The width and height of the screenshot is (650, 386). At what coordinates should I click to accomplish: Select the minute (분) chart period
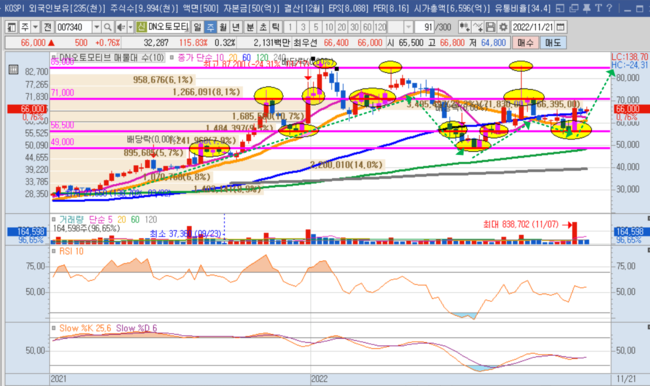[250, 27]
